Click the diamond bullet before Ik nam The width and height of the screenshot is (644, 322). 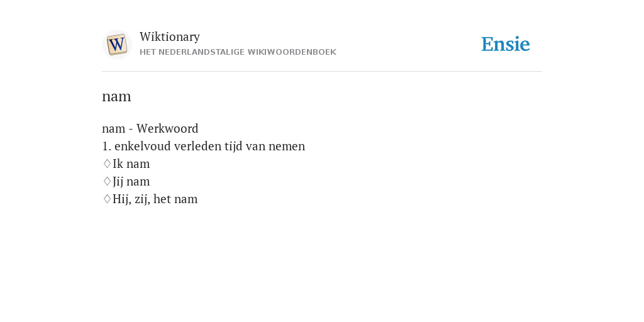tap(107, 164)
